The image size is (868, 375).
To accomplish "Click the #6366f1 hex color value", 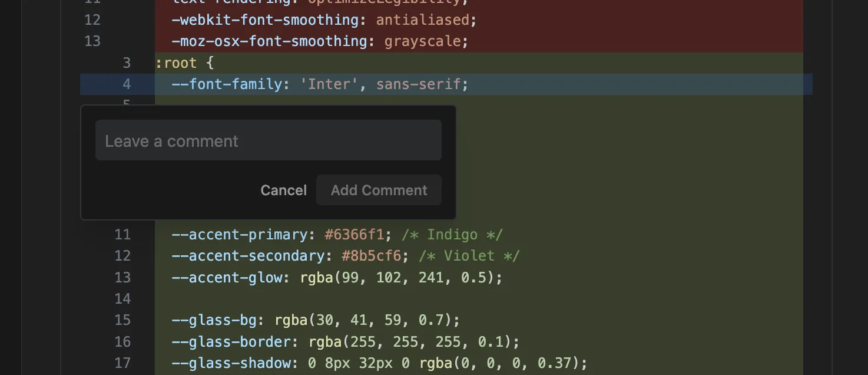I will 355,235.
